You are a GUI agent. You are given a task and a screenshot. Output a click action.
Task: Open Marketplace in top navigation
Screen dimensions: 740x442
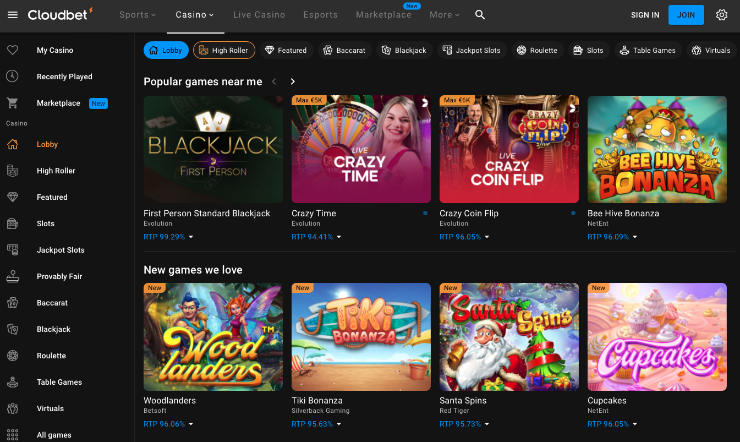click(x=384, y=15)
